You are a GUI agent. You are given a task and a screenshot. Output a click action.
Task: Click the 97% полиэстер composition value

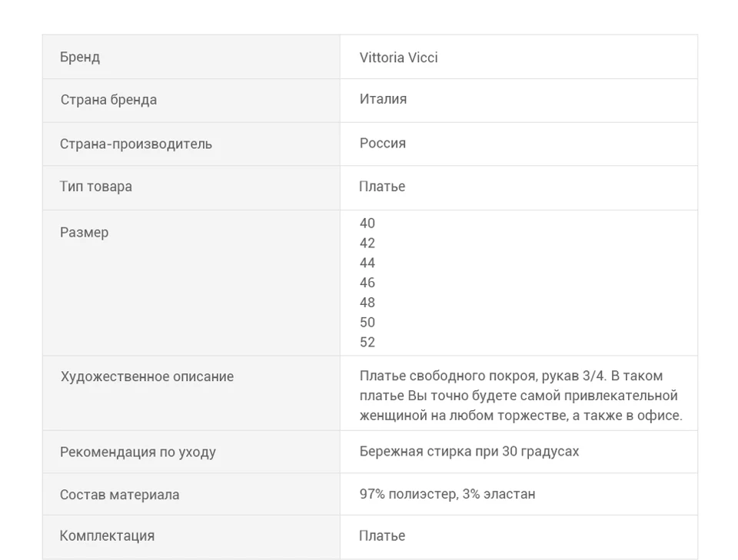(x=447, y=494)
